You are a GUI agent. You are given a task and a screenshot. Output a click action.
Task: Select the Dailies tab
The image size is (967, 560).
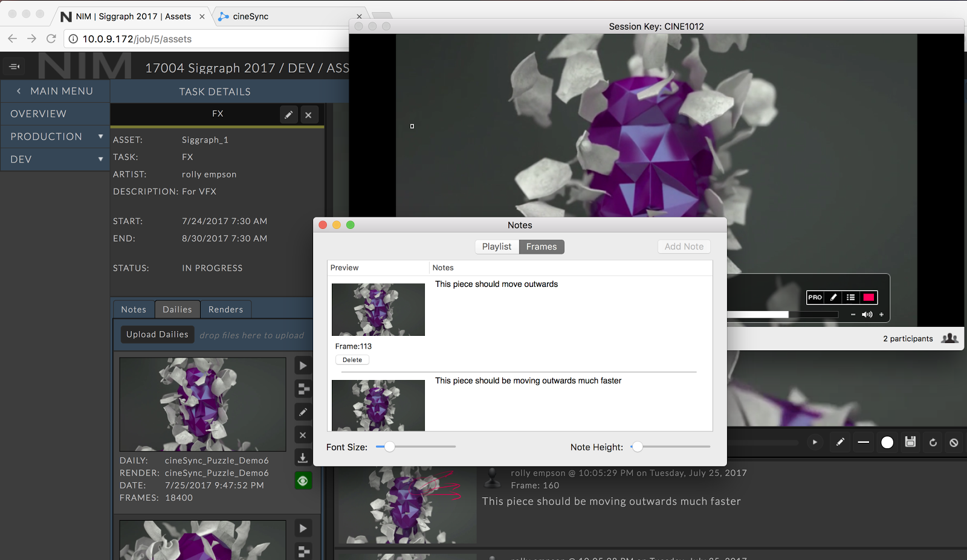(177, 309)
